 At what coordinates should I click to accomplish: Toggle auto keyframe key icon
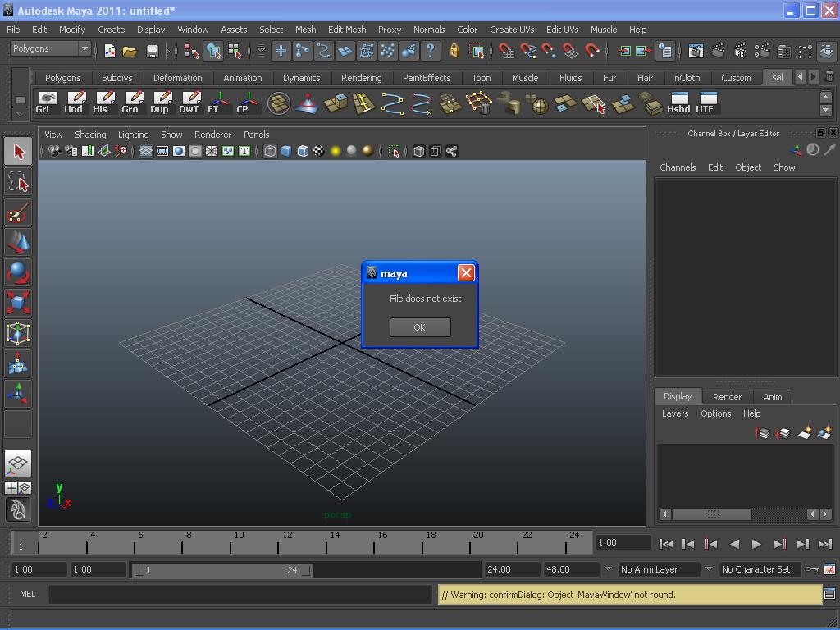(x=811, y=569)
